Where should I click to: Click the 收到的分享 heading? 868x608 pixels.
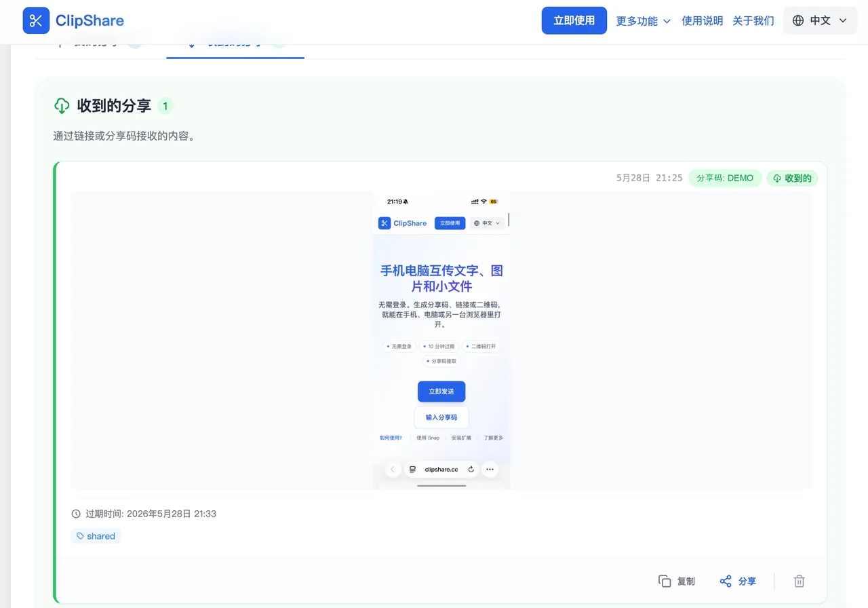point(114,106)
